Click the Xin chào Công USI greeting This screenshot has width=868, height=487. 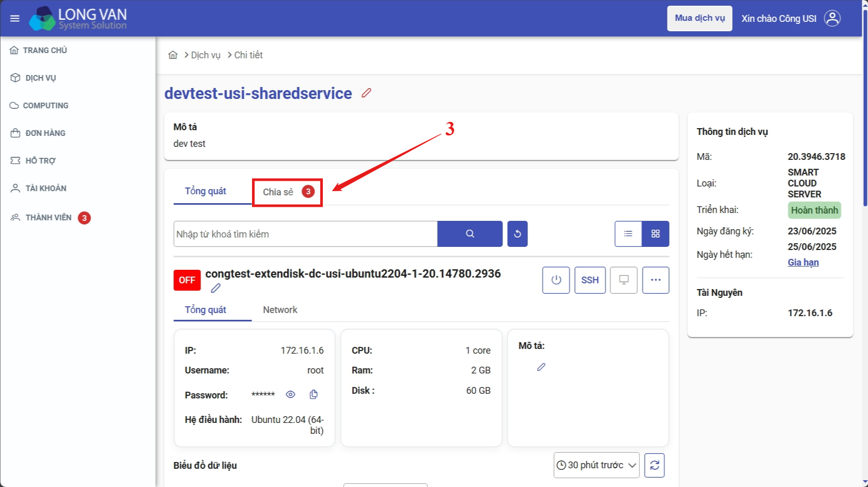click(x=779, y=19)
